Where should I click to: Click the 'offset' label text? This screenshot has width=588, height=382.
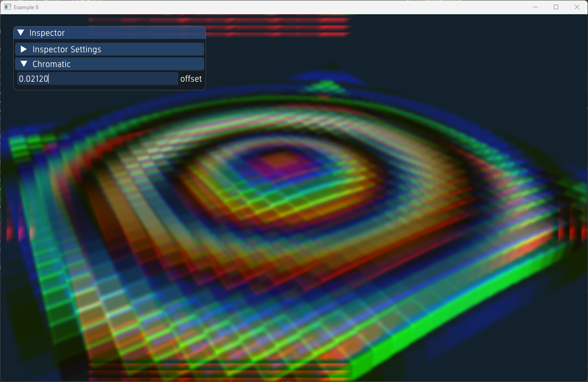tap(191, 79)
